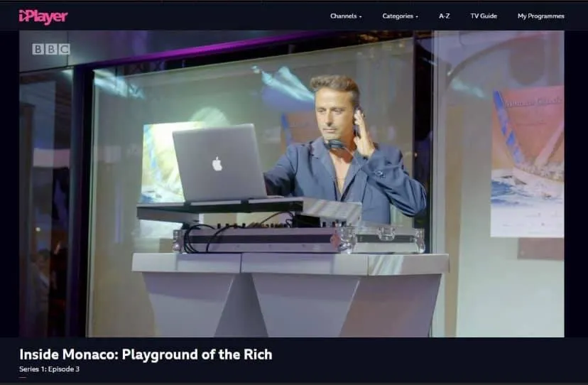Click the DJ's headphones in the video
Viewport: 588px width, 385px height.
pos(336,144)
